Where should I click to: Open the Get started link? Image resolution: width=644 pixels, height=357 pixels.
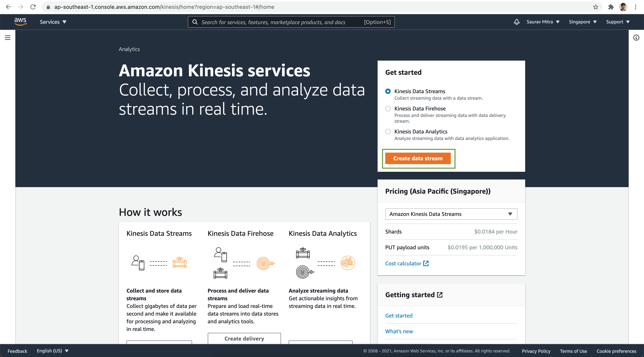(x=399, y=316)
